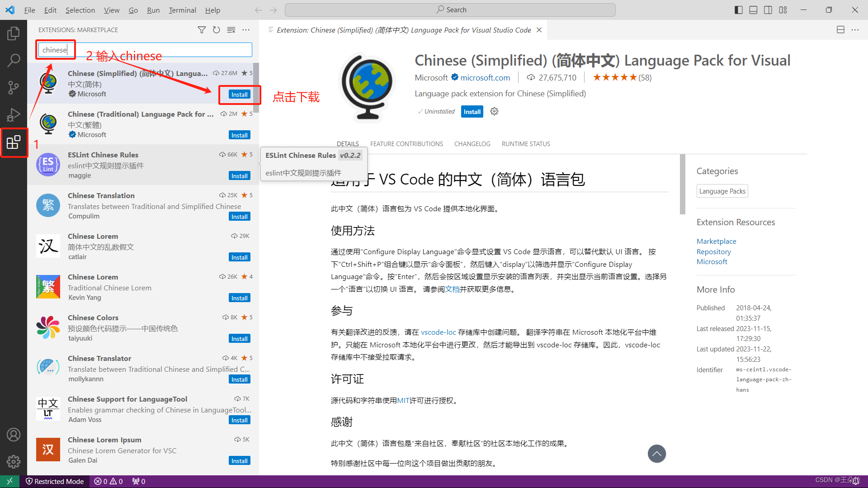Open the Manage gear in activity bar

point(14,461)
